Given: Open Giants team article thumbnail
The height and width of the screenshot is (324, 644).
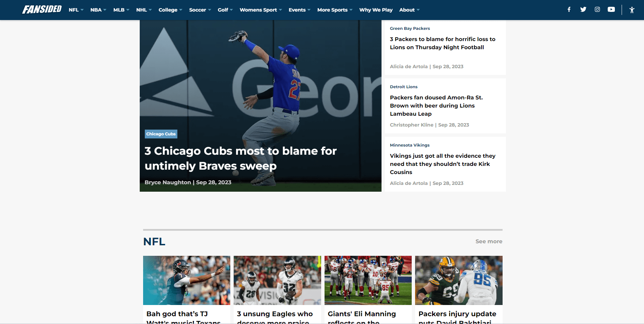Looking at the screenshot, I should coord(368,280).
